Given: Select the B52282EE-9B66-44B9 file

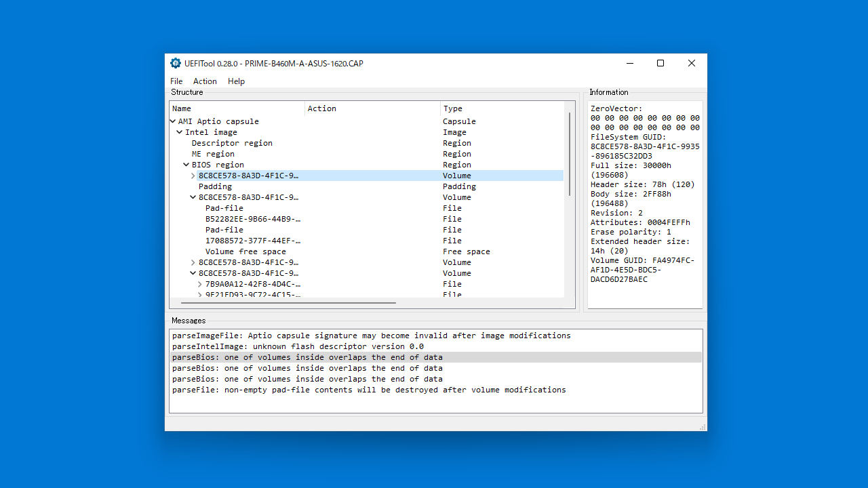Looking at the screenshot, I should click(366, 219).
